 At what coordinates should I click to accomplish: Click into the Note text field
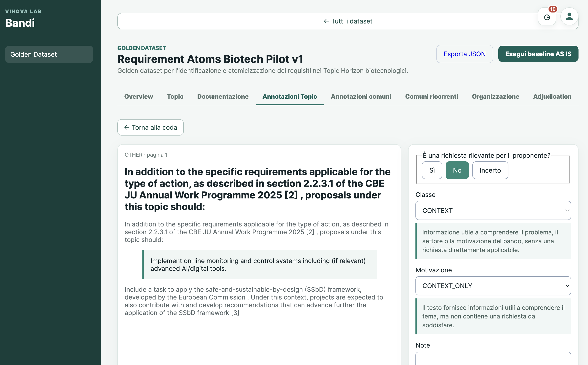[493, 358]
